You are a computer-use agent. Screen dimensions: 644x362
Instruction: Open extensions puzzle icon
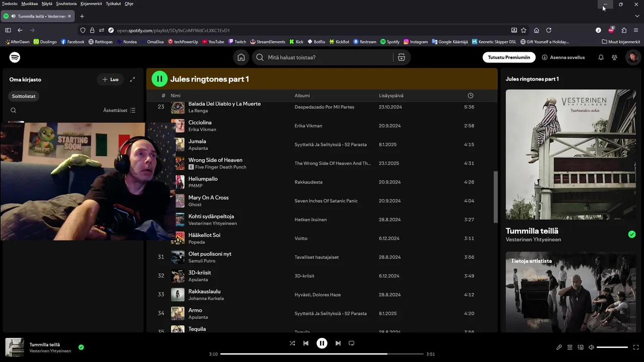[x=624, y=30]
